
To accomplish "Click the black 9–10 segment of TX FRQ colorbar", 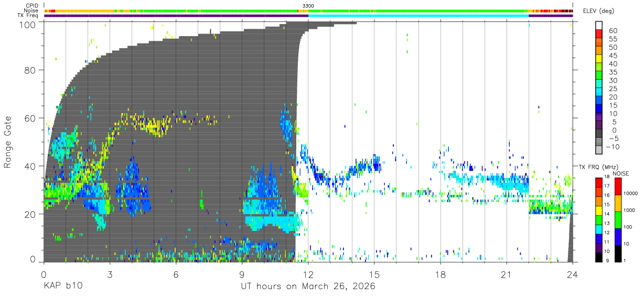I will click(x=599, y=257).
